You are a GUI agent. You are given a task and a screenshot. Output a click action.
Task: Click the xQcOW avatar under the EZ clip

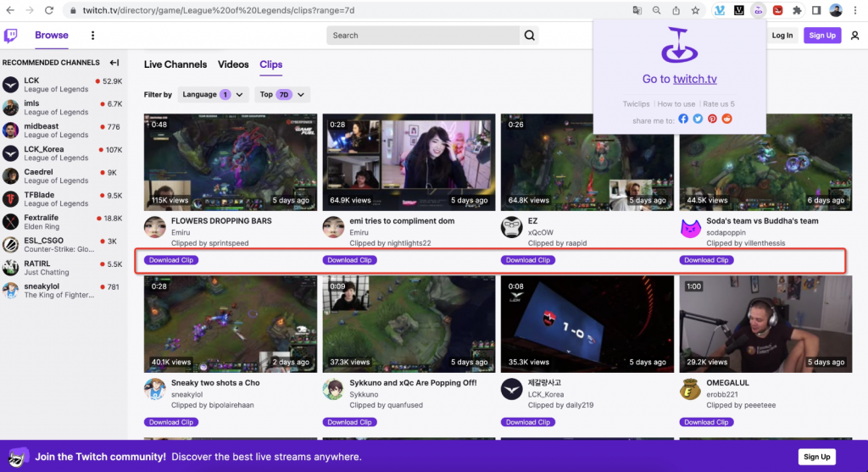click(x=511, y=227)
